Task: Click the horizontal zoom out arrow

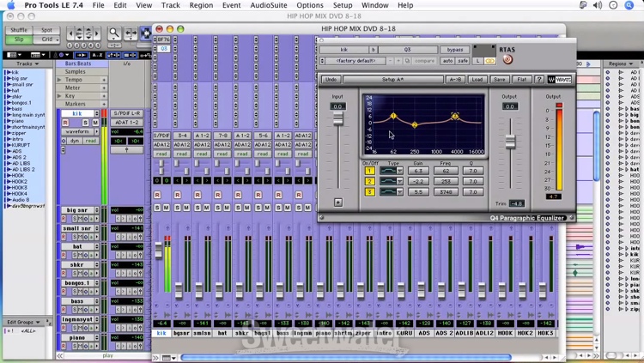Action: pos(70,33)
